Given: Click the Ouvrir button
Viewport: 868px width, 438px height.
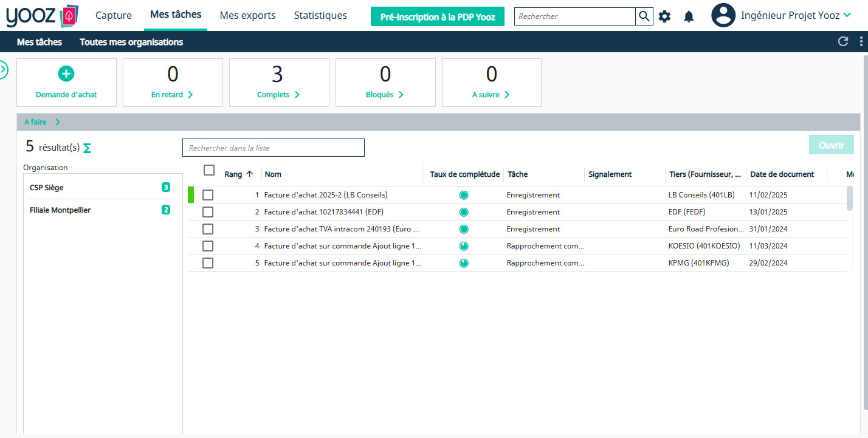Looking at the screenshot, I should [832, 145].
